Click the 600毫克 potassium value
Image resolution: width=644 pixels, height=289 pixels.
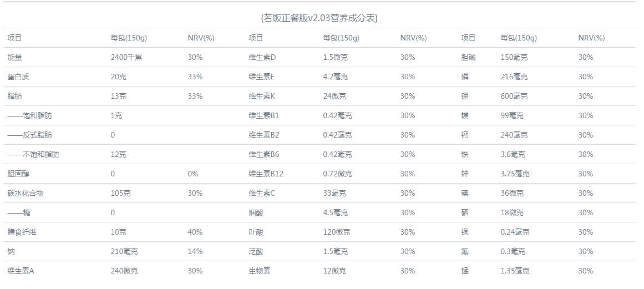point(514,96)
